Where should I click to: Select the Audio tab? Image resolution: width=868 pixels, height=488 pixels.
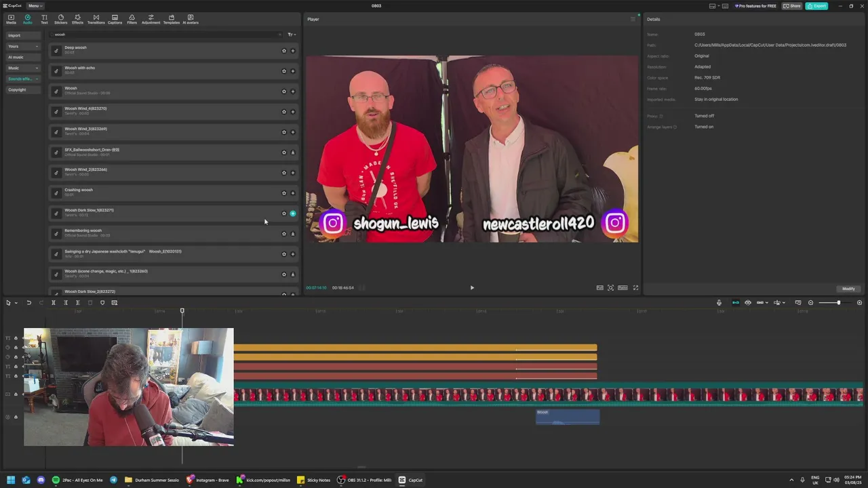[27, 19]
